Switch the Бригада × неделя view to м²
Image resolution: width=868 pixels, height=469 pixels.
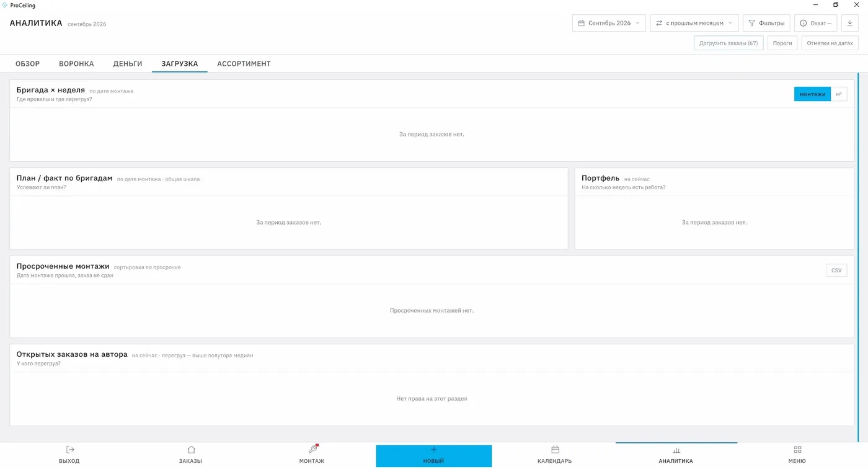pos(839,94)
